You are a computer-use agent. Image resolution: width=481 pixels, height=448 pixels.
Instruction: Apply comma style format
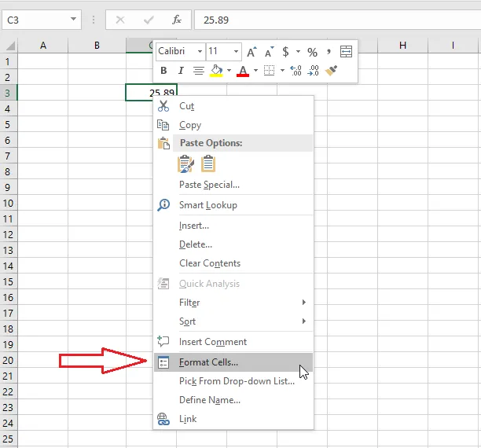coord(329,51)
